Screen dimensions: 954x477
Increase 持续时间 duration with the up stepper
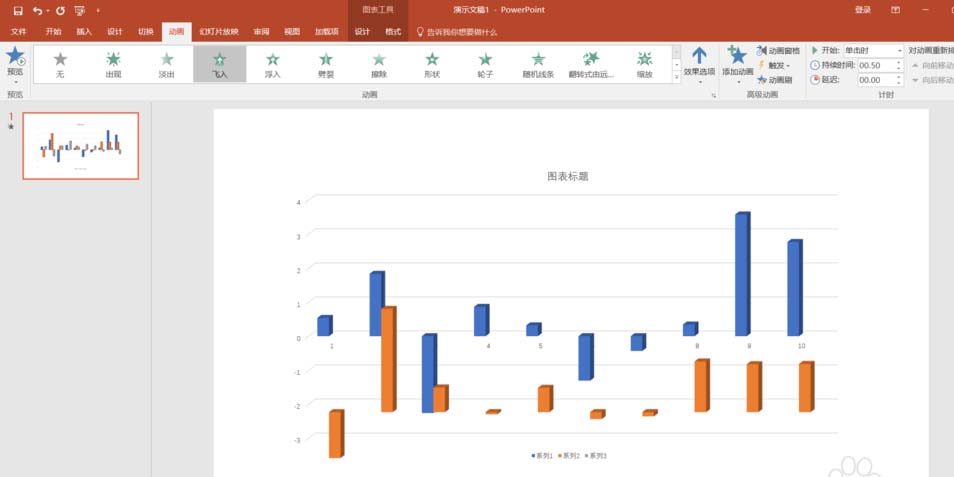click(899, 62)
